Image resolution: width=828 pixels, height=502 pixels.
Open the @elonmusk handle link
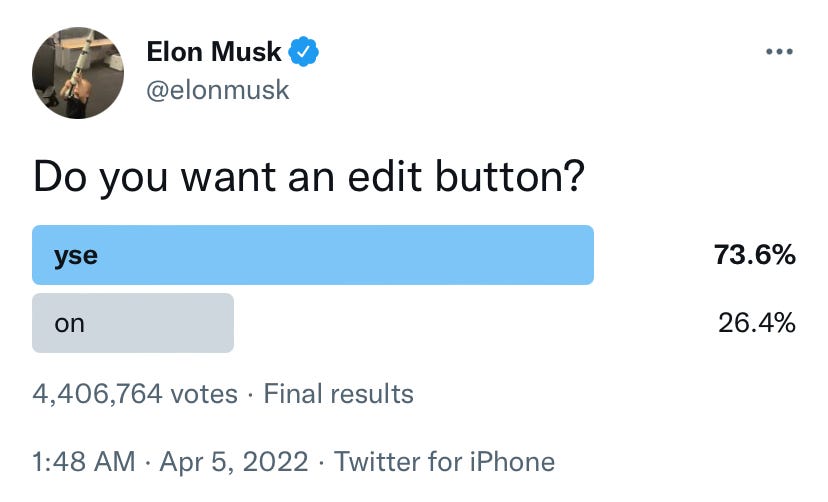tap(218, 90)
